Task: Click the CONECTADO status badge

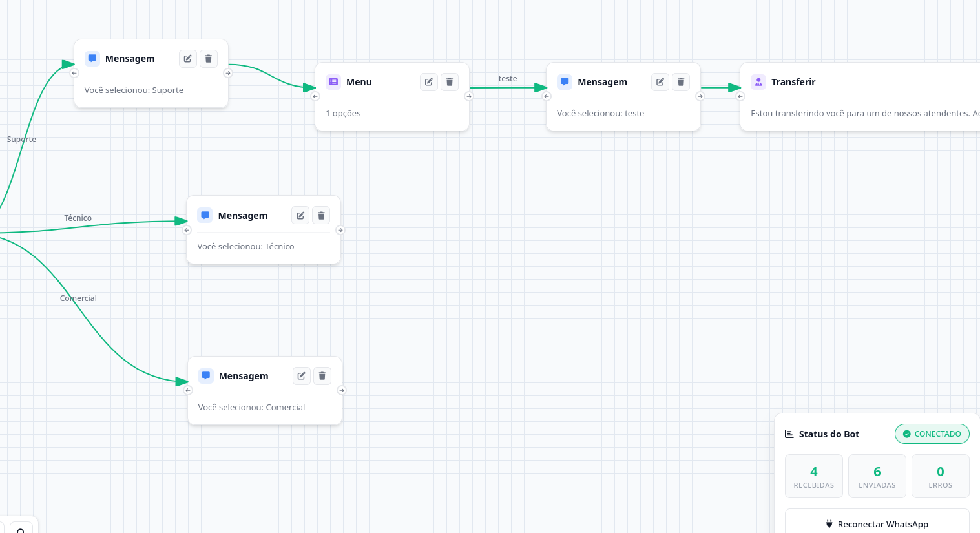Action: coord(932,434)
